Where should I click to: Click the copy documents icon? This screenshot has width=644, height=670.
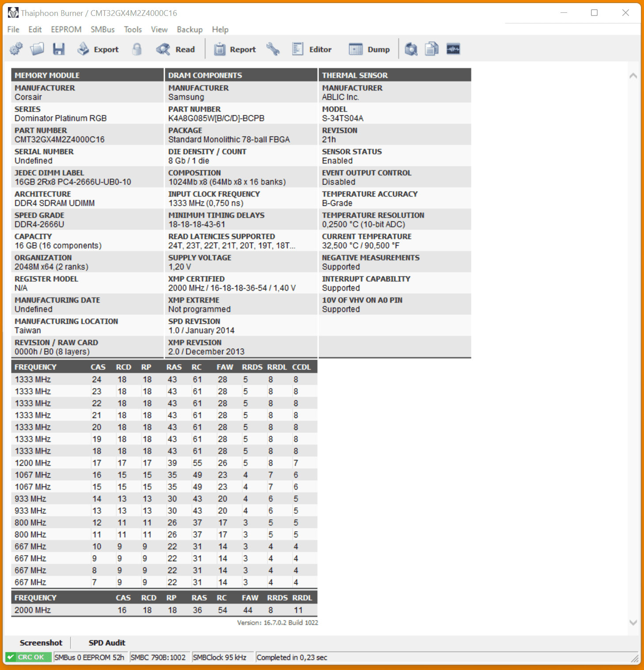pyautogui.click(x=432, y=49)
